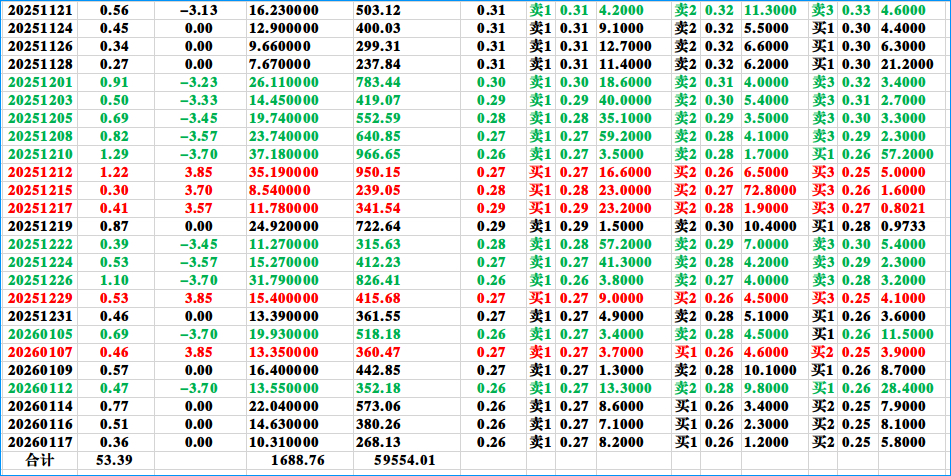Select the date cell 20260114
This screenshot has height=476, width=951.
point(39,406)
